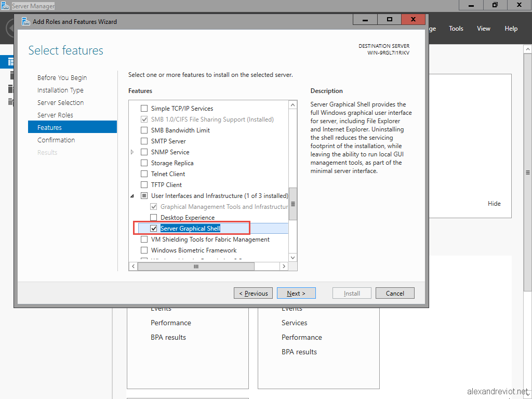
Task: Select the Storage Replica feature label
Action: click(172, 163)
